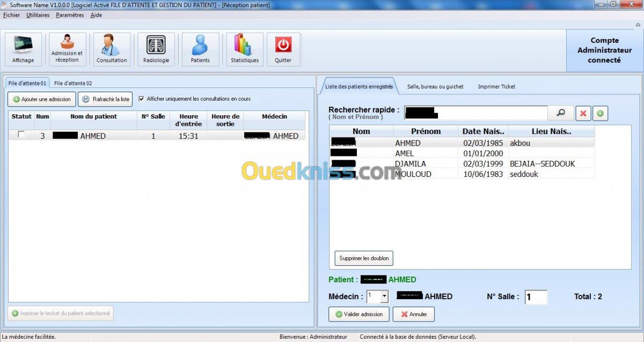Click the magnifier search button
The height and width of the screenshot is (342, 644).
point(561,113)
